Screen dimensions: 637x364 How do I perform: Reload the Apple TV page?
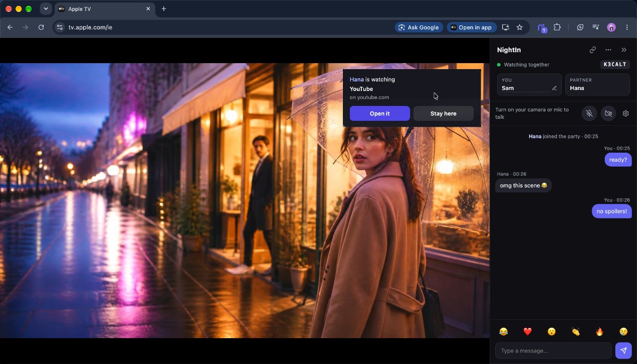point(41,27)
